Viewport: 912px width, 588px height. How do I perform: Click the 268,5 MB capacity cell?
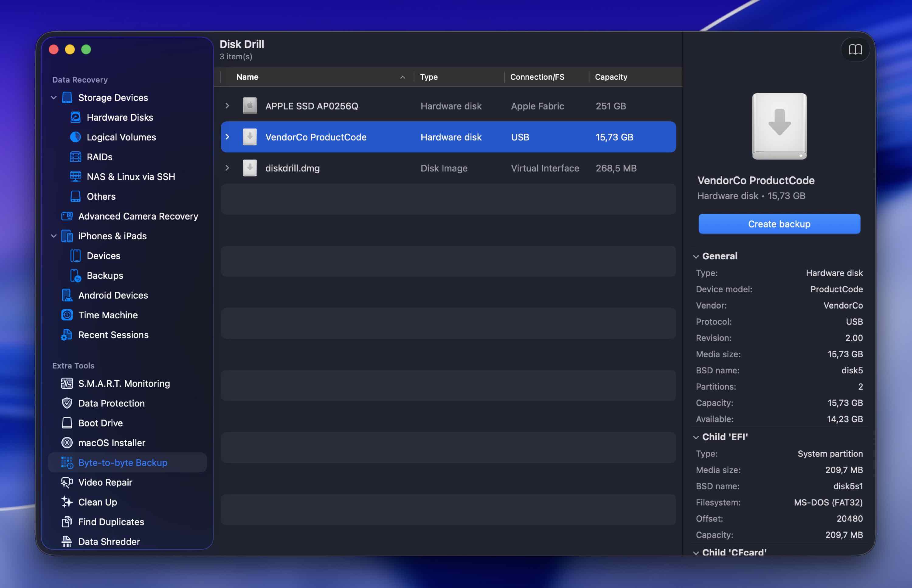[x=616, y=168]
